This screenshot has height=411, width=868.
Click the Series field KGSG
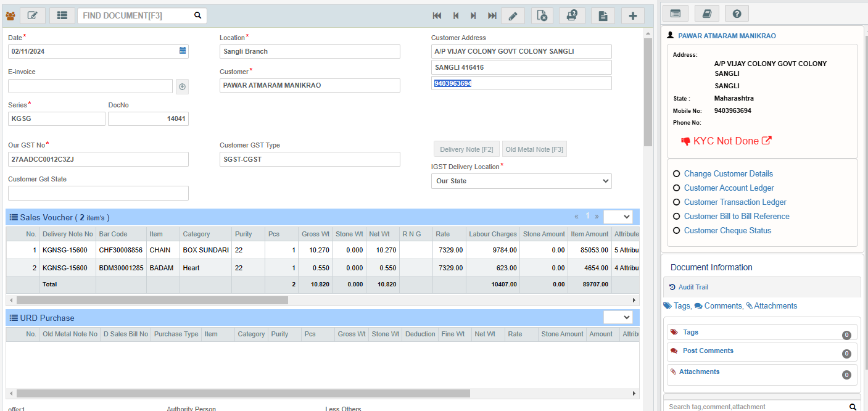57,118
